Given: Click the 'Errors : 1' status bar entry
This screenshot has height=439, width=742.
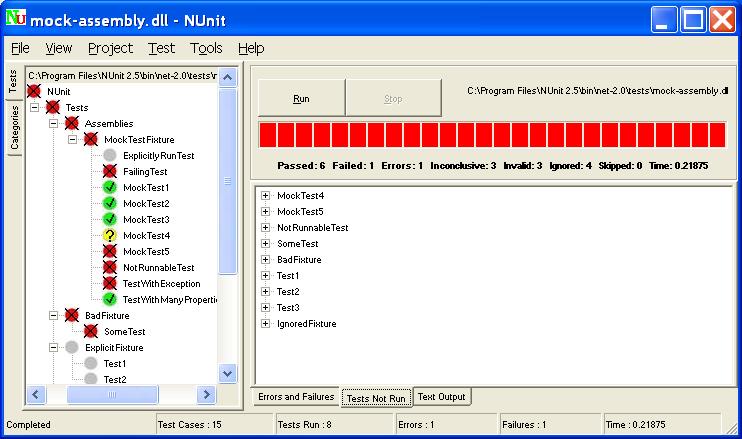Looking at the screenshot, I should pos(446,424).
